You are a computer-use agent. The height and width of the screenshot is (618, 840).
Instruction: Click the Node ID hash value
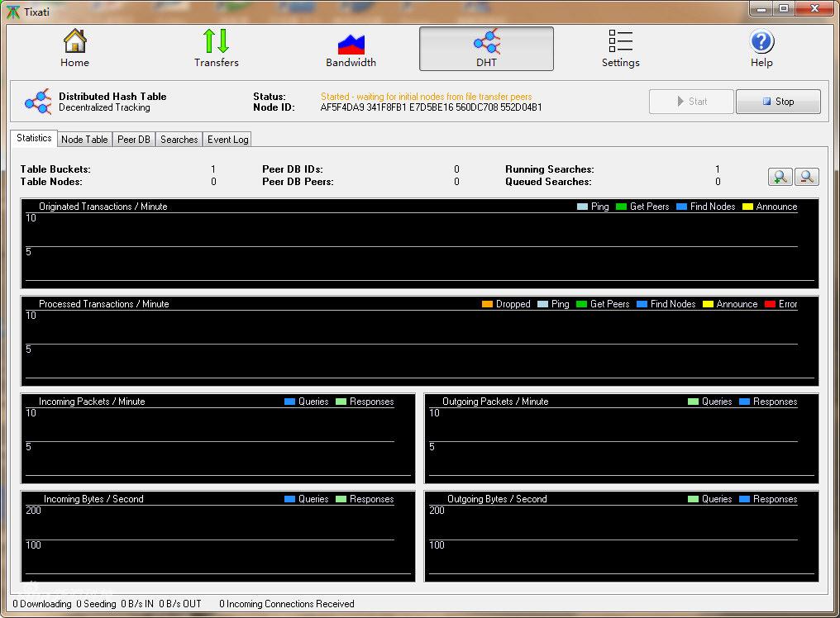[432, 107]
